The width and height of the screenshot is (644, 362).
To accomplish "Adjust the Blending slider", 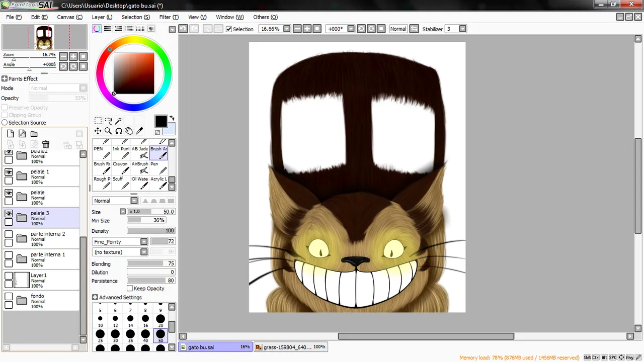I will click(x=151, y=263).
